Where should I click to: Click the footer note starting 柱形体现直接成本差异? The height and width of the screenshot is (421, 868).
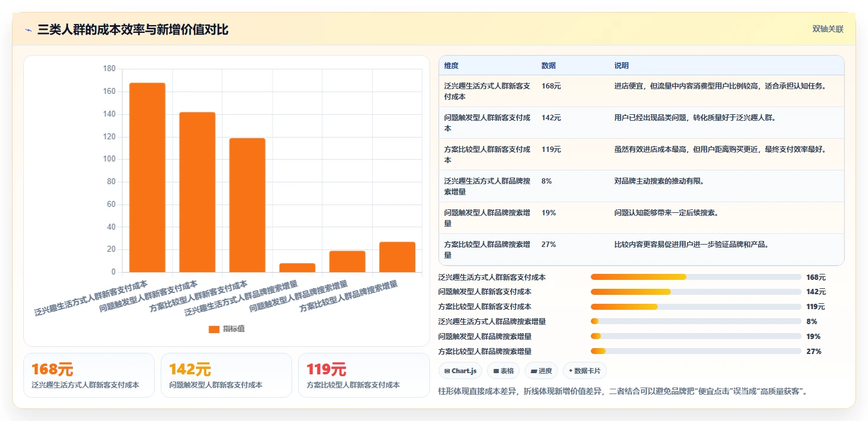(624, 391)
